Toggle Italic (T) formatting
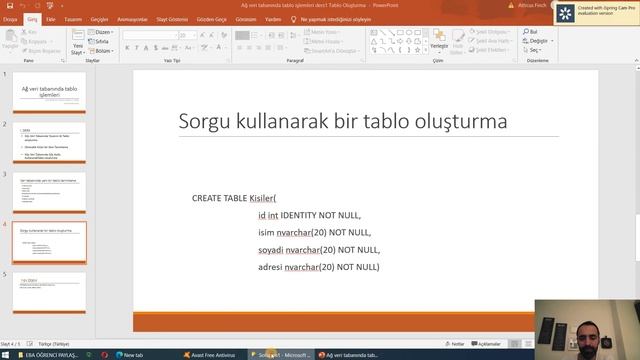Viewport: 640px width, 360px height. tap(136, 48)
